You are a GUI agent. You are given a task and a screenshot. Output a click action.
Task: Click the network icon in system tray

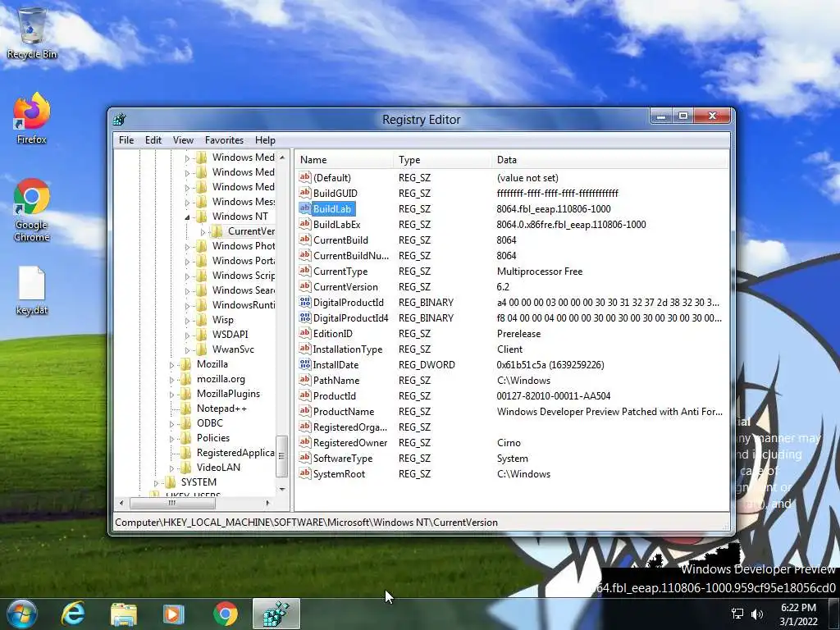pos(737,614)
